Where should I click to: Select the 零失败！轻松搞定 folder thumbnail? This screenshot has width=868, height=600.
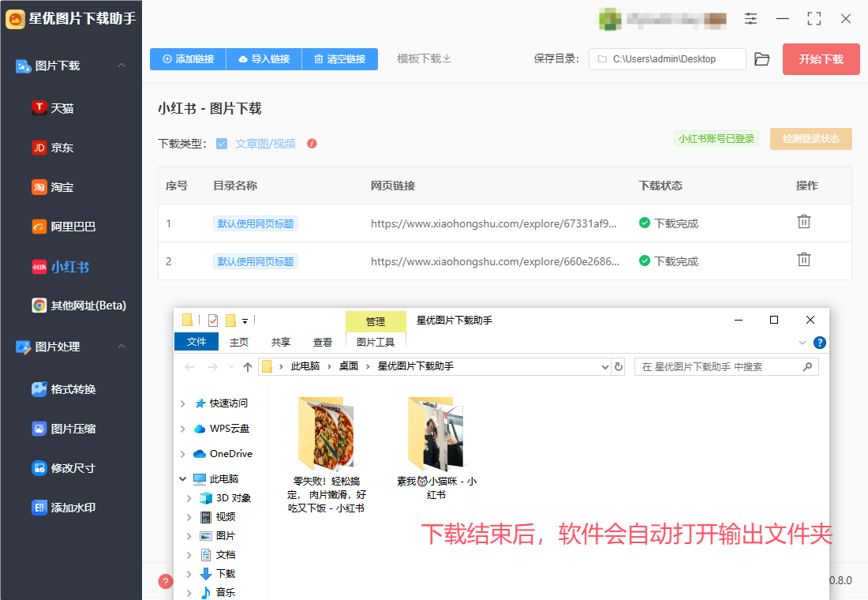click(x=327, y=433)
